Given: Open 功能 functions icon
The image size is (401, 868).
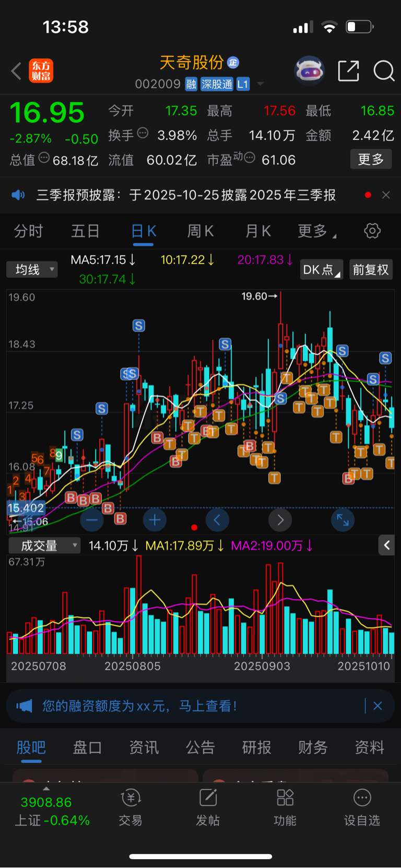Looking at the screenshot, I should click(x=285, y=807).
